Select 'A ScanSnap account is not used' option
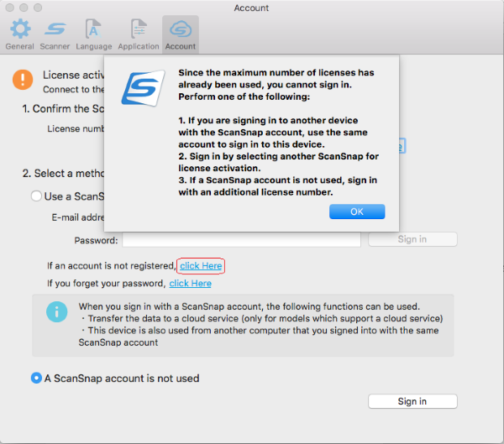Screen dimensions: 504x444 [x=36, y=378]
